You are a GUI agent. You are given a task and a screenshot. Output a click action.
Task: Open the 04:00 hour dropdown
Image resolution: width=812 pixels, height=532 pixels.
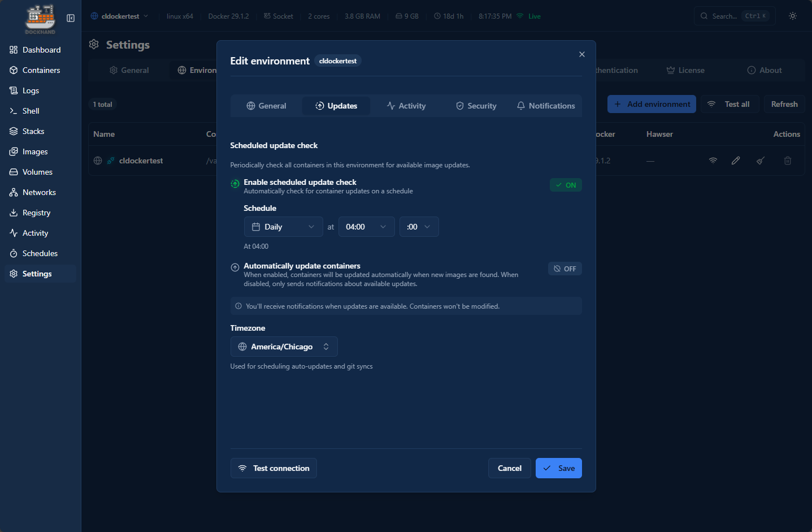coord(366,226)
